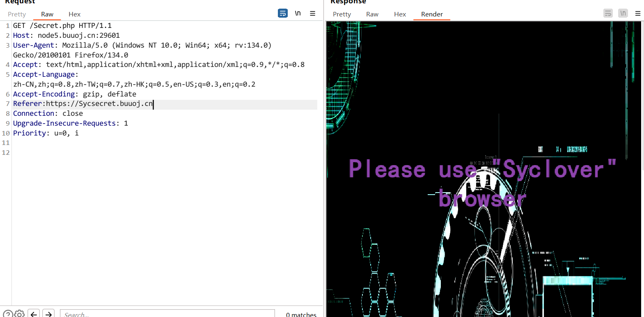The width and height of the screenshot is (644, 317).
Task: Open the Hex tab in Response panel
Action: pos(400,14)
